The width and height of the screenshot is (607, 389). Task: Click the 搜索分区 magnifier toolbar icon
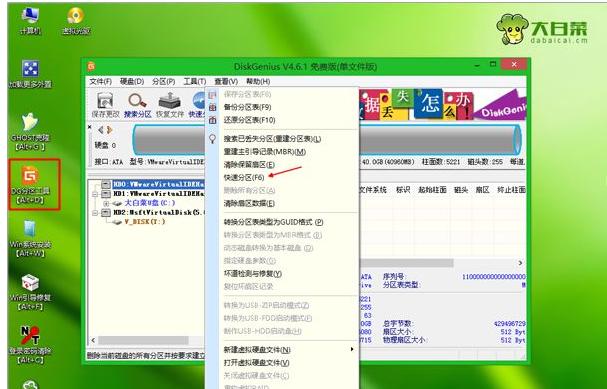pos(137,105)
